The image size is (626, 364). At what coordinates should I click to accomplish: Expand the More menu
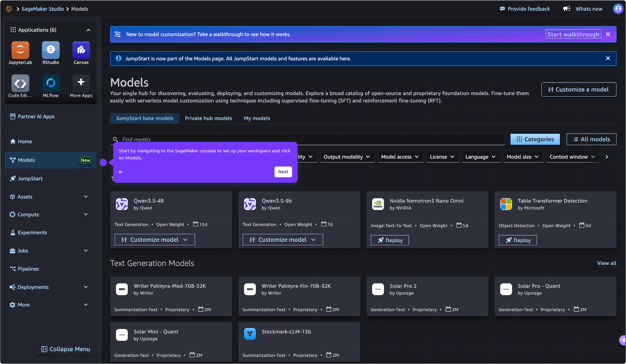coord(86,305)
